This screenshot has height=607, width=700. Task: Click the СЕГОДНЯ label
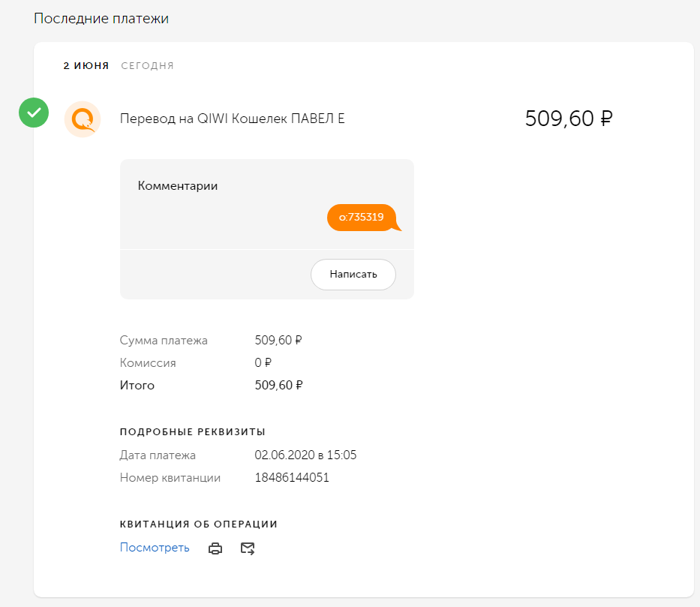(148, 66)
